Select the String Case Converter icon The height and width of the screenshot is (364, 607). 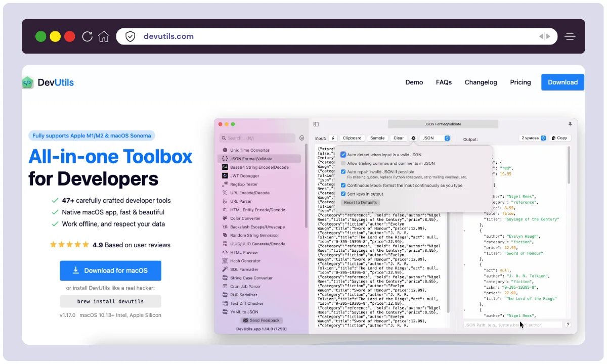(225, 278)
